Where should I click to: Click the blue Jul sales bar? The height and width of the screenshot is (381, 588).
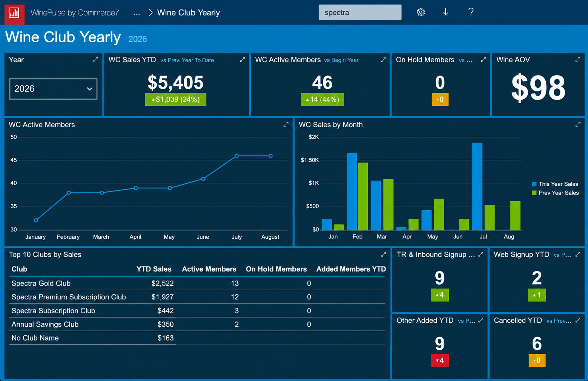coord(477,186)
